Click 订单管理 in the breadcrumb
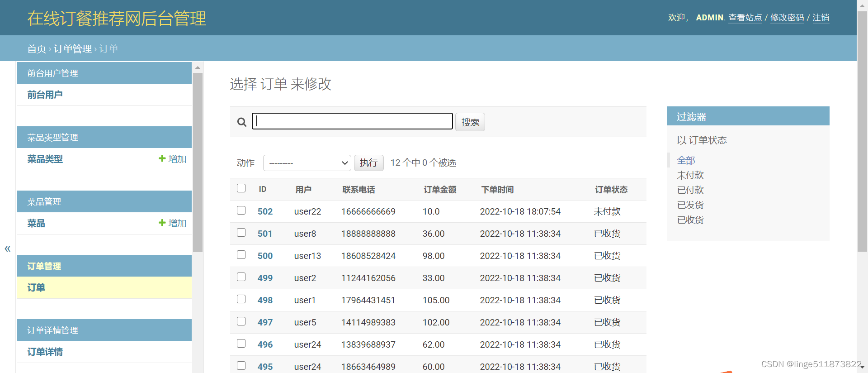 tap(73, 48)
